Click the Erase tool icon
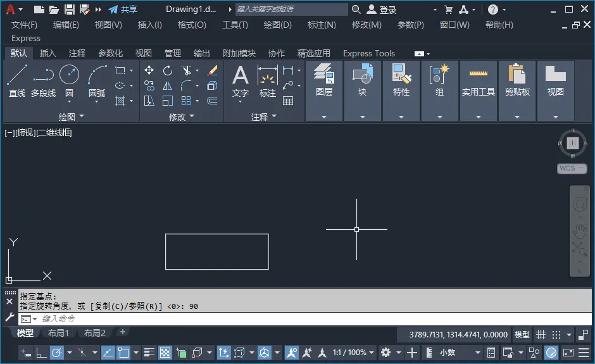The height and width of the screenshot is (364, 595). [213, 70]
